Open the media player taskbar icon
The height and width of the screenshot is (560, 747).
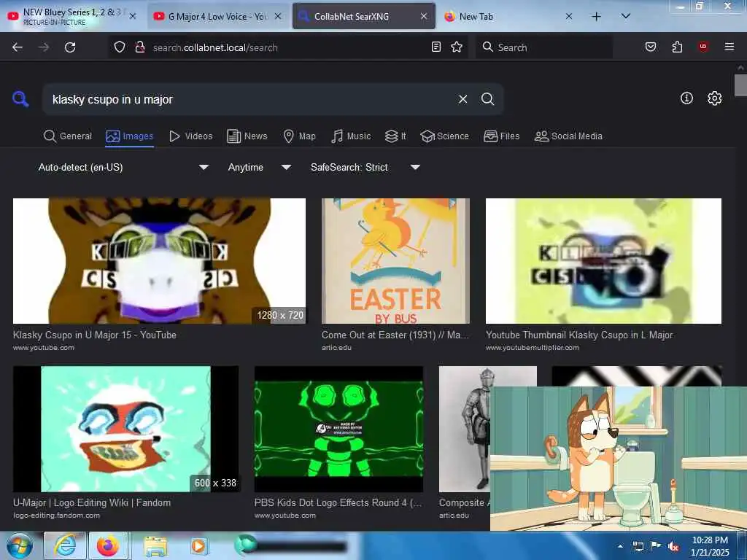pyautogui.click(x=198, y=547)
